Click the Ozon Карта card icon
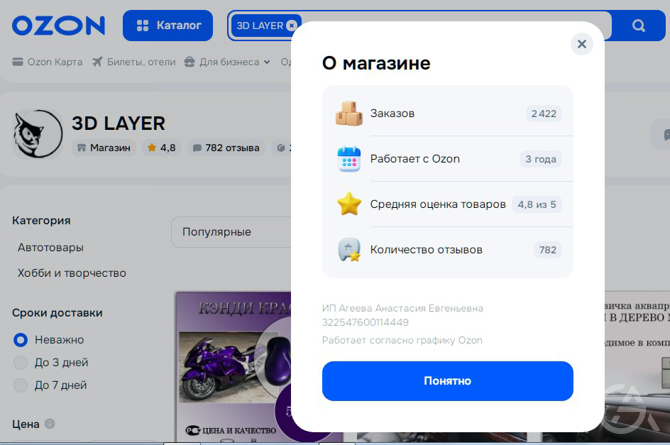This screenshot has width=670, height=445. click(18, 62)
